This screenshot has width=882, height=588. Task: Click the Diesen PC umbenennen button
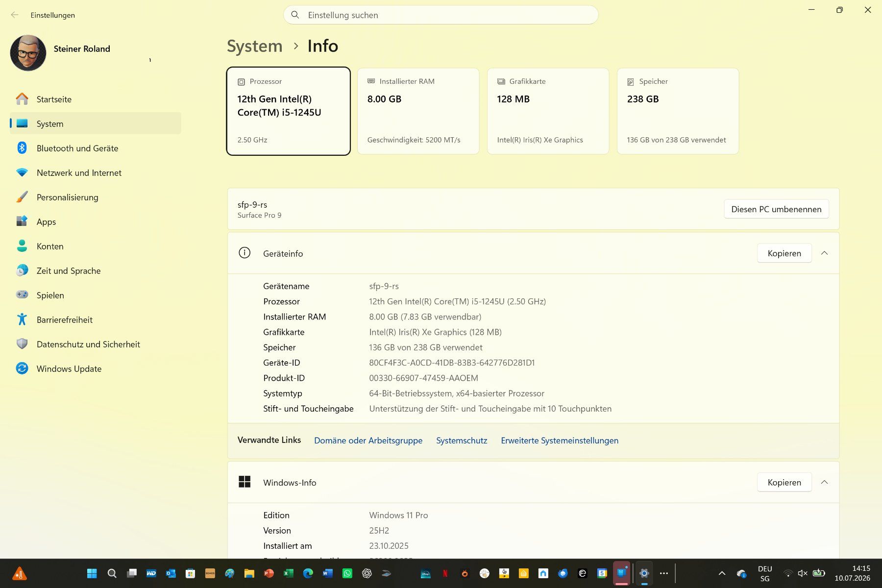point(776,209)
